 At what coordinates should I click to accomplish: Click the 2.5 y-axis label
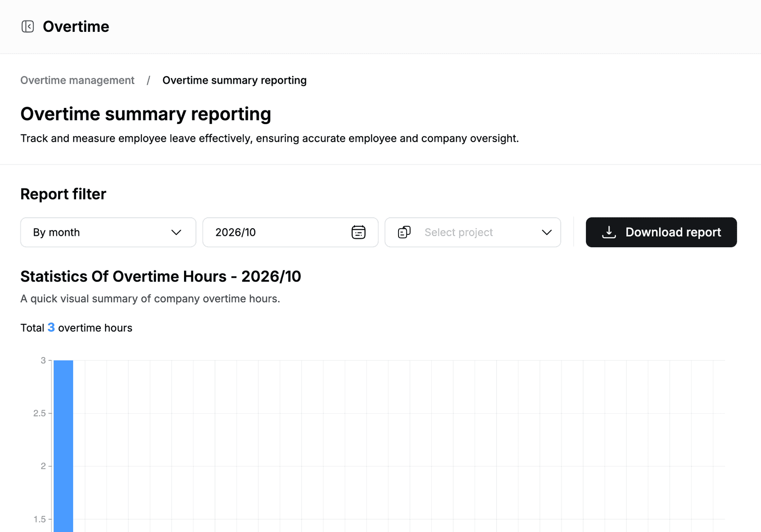(39, 413)
